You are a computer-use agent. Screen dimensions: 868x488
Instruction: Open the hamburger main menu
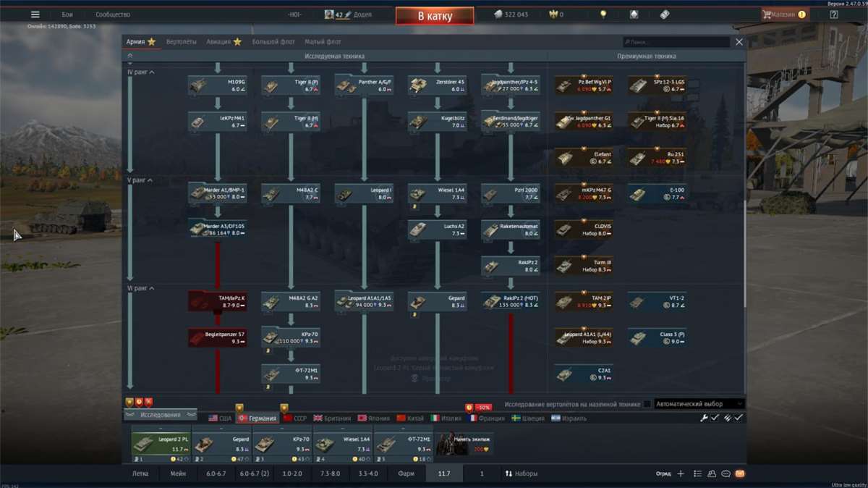[35, 14]
